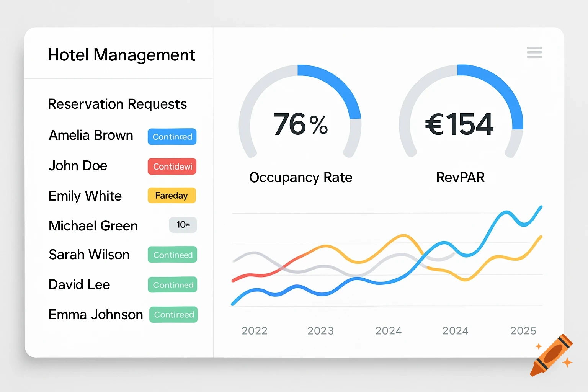Toggle Sarah Wilson's green status badge
The image size is (588, 392).
pos(172,255)
